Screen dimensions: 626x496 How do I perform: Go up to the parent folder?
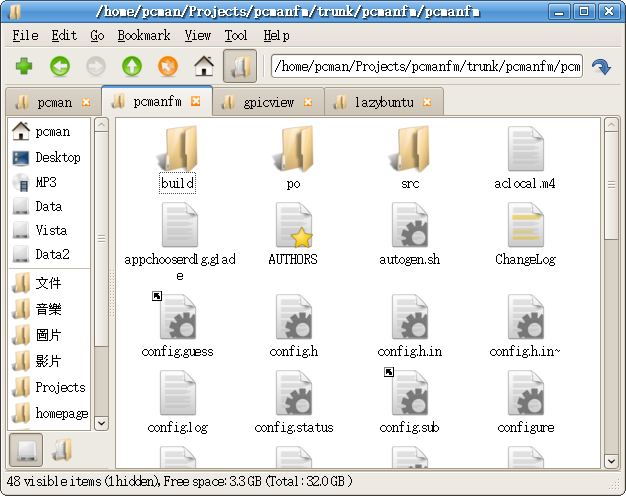pos(132,67)
